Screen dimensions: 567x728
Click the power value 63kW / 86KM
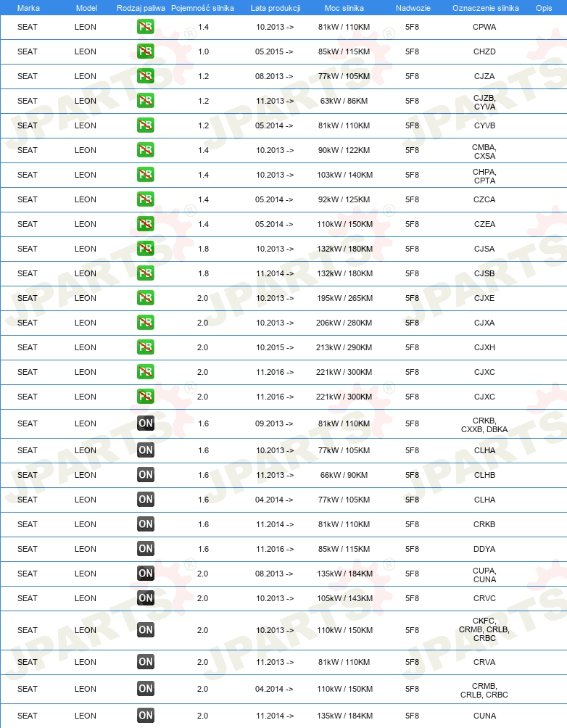pyautogui.click(x=344, y=101)
